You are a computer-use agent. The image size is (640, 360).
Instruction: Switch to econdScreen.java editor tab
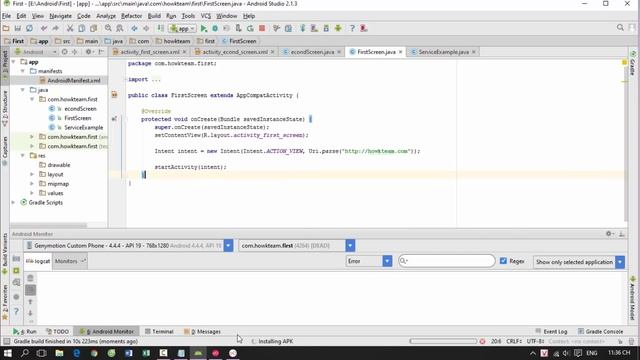(x=312, y=52)
